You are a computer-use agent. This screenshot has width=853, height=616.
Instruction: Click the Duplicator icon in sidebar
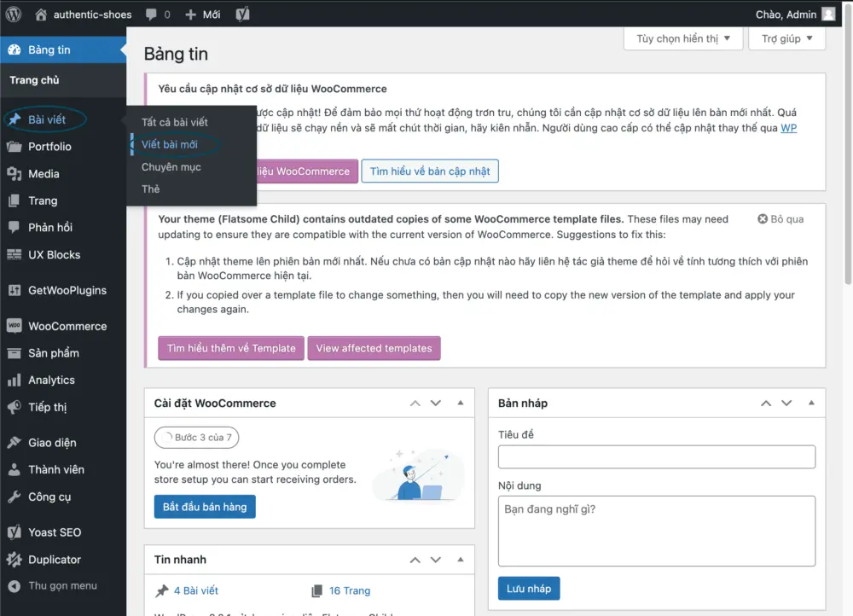pos(15,560)
